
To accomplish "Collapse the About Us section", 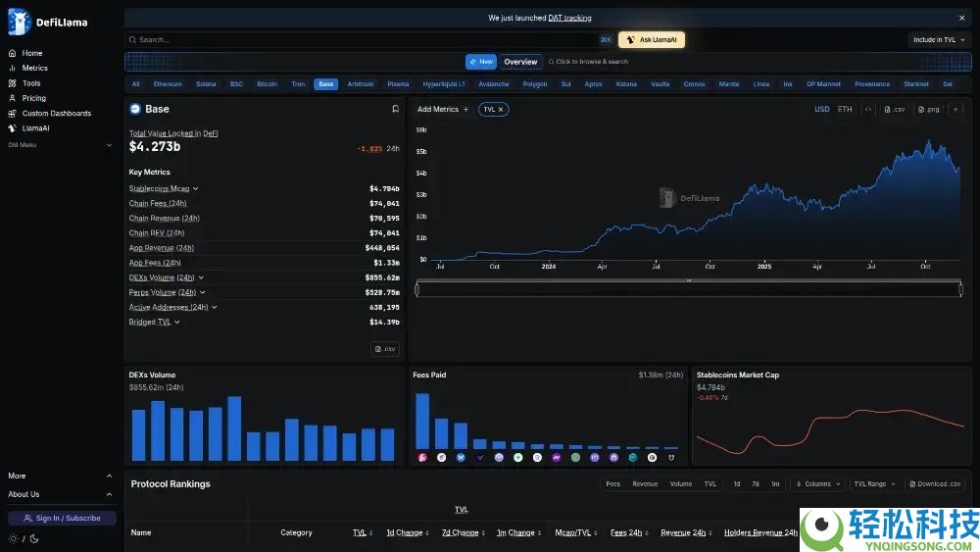I will coord(60,494).
